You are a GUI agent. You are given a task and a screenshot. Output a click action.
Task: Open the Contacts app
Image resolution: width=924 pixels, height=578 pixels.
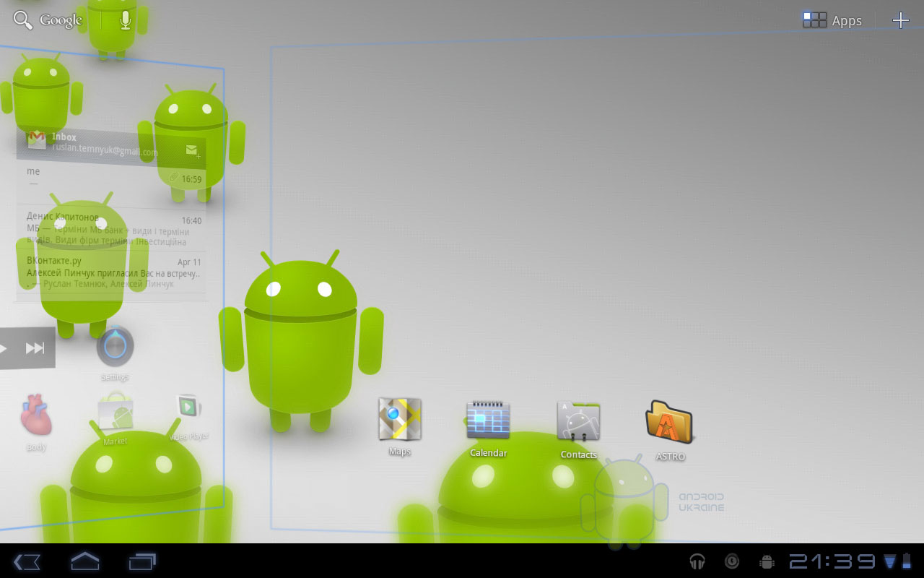(578, 430)
